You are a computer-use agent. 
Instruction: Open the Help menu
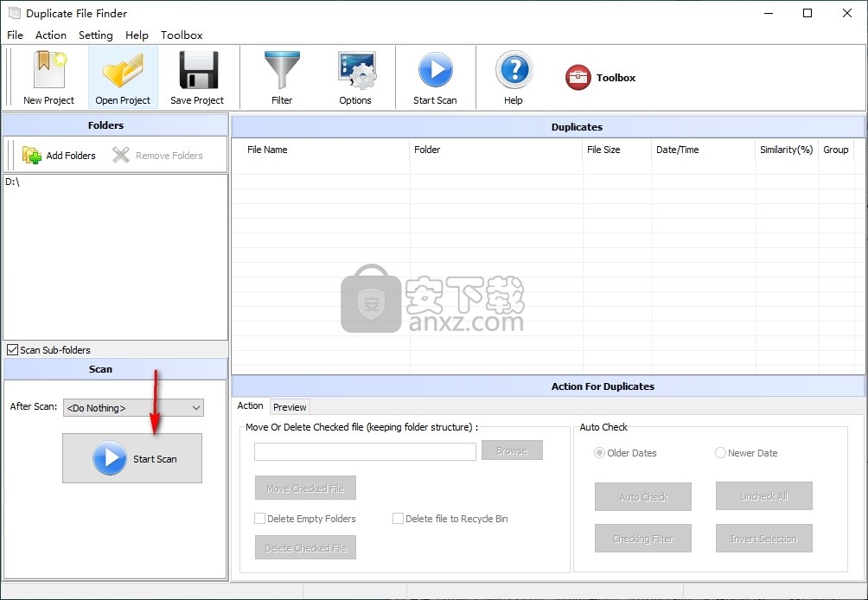click(x=137, y=35)
